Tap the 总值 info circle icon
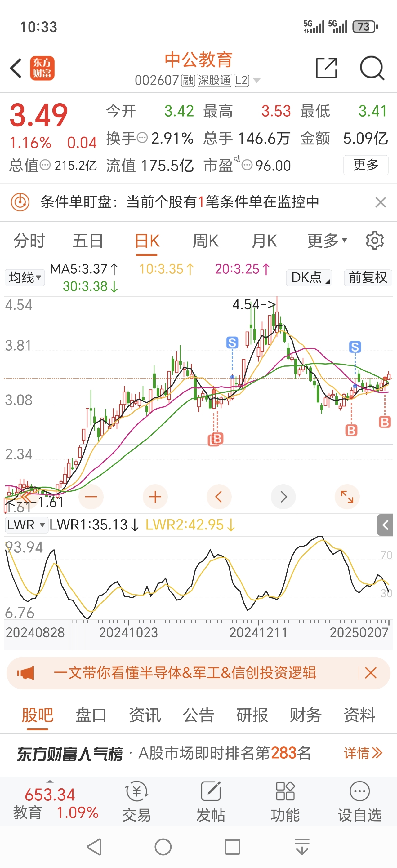 coord(45,165)
